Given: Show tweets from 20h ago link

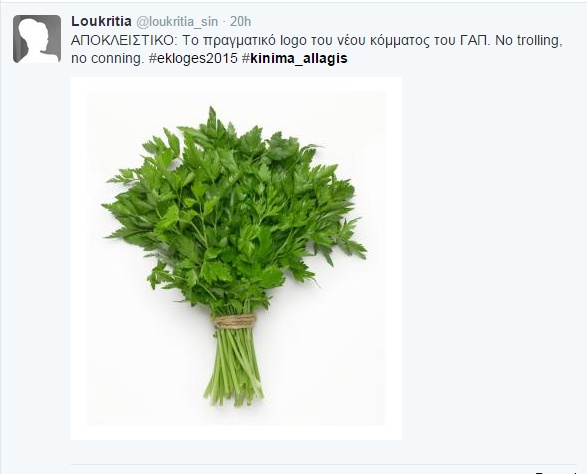Looking at the screenshot, I should pos(240,22).
